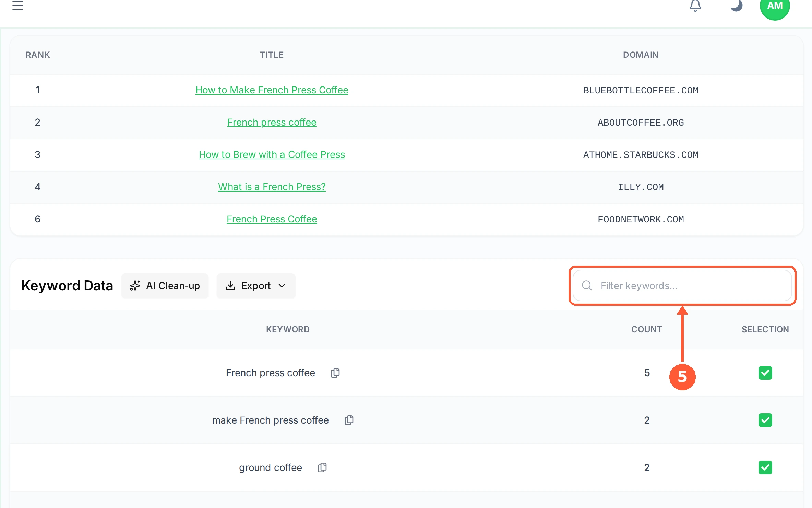This screenshot has width=812, height=508.
Task: Click the 'make French press coffee' keyword text
Action: tap(271, 420)
